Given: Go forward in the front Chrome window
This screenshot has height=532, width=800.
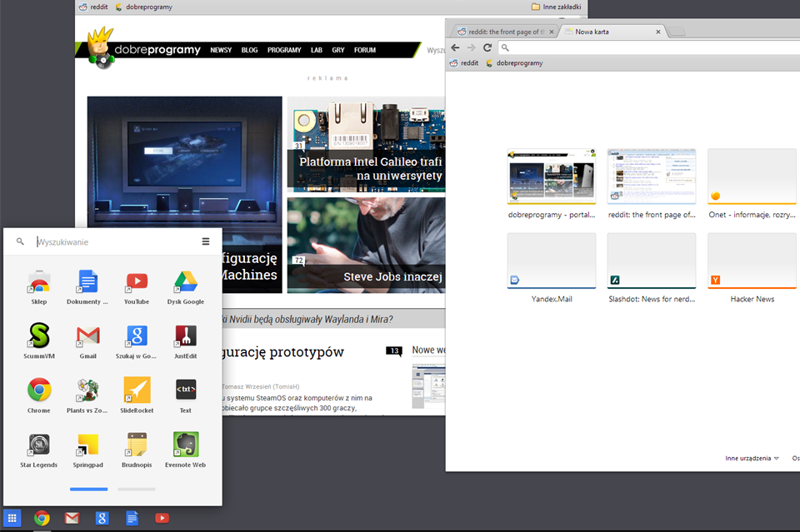Looking at the screenshot, I should pos(472,47).
